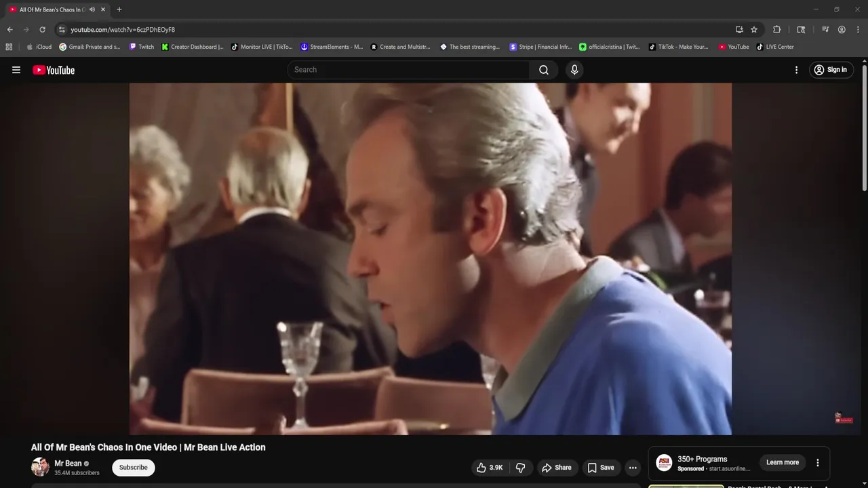
Task: Open the iCloud bookmark
Action: pyautogui.click(x=39, y=47)
